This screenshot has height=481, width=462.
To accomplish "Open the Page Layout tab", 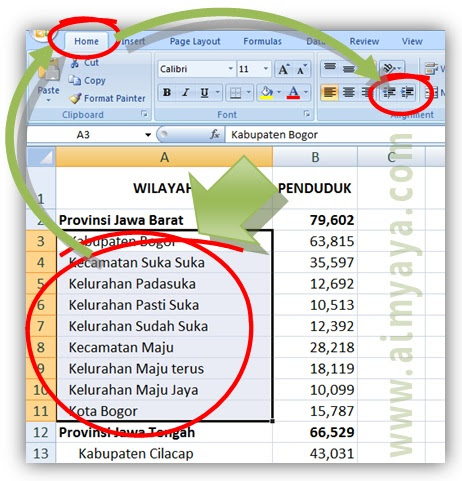I will click(x=195, y=41).
